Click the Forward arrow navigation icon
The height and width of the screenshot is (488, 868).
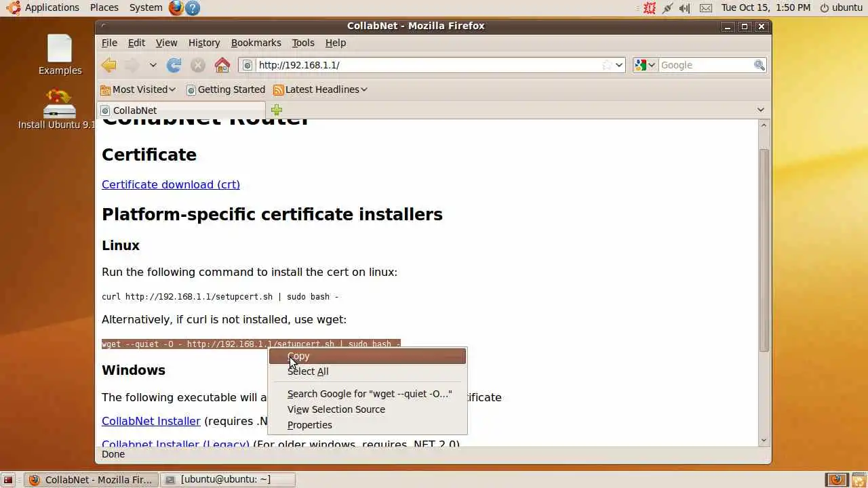pos(132,65)
